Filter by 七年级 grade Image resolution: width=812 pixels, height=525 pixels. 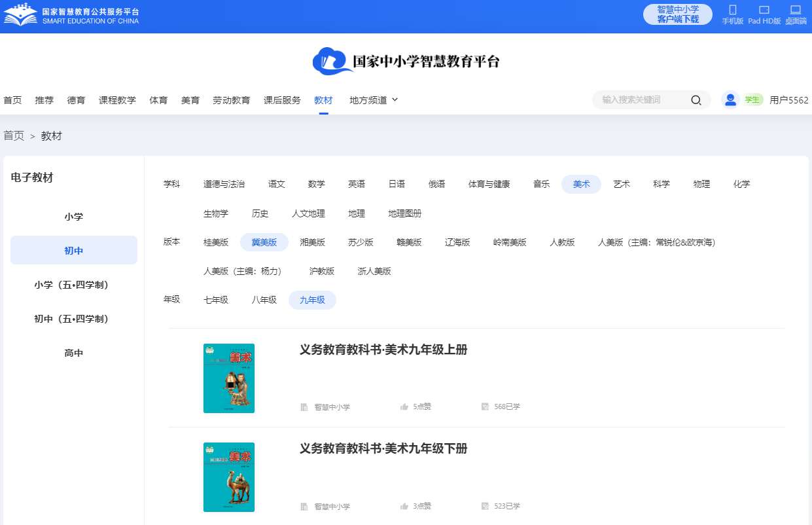(x=216, y=300)
